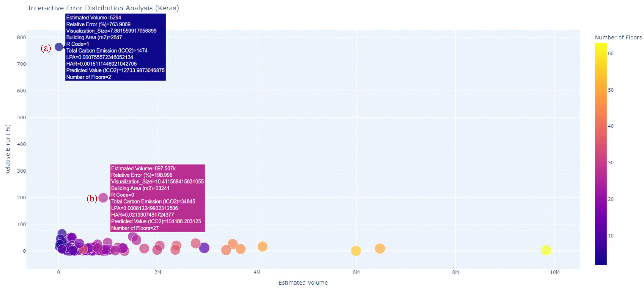Click the data point labeled (a)
This screenshot has width=644, height=288.
[x=59, y=47]
